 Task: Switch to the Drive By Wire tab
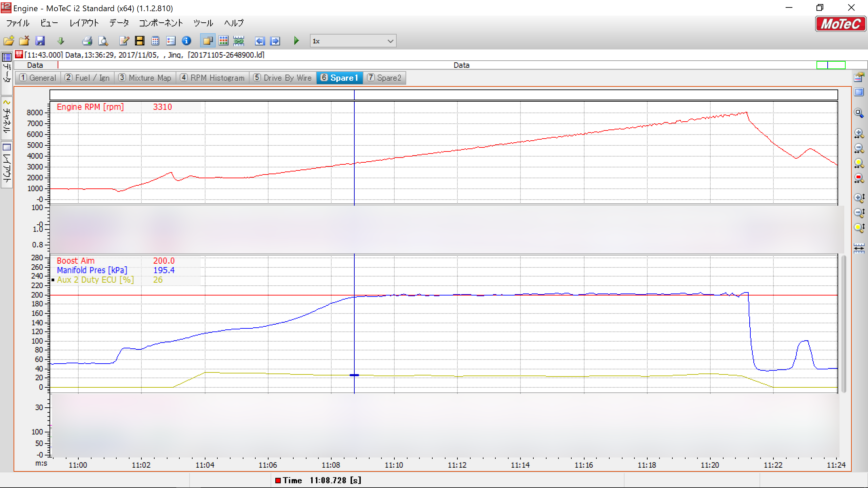[283, 78]
